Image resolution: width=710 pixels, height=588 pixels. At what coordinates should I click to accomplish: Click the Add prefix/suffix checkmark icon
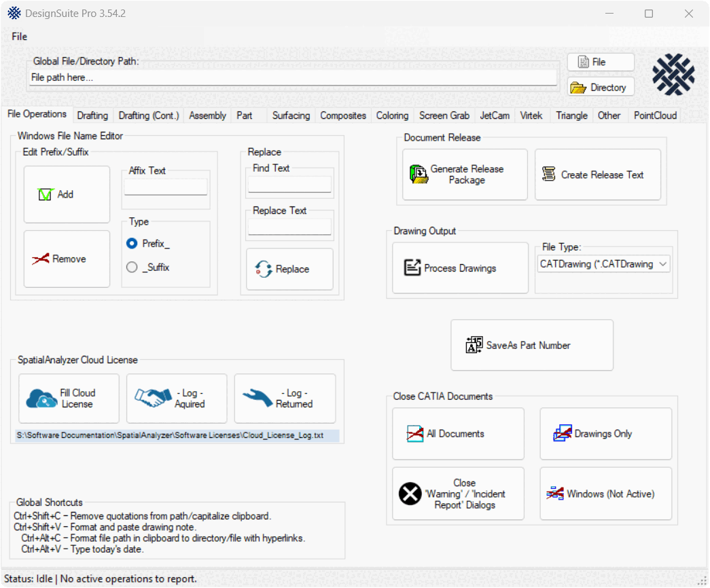click(x=46, y=195)
